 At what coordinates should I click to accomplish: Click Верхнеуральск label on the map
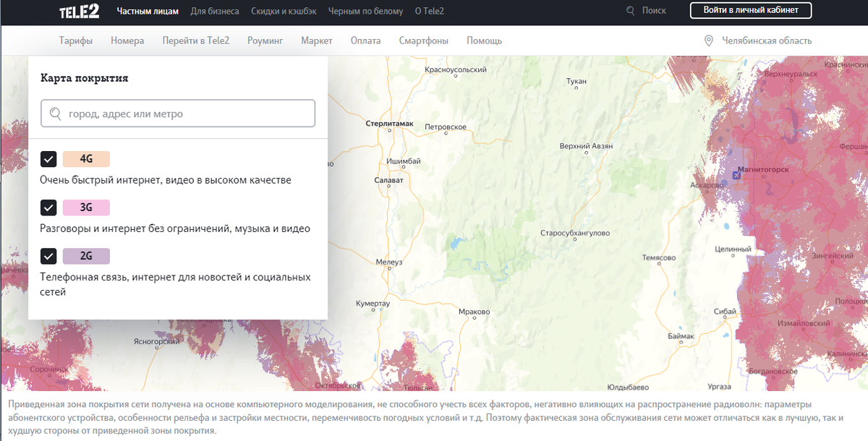tap(790, 74)
